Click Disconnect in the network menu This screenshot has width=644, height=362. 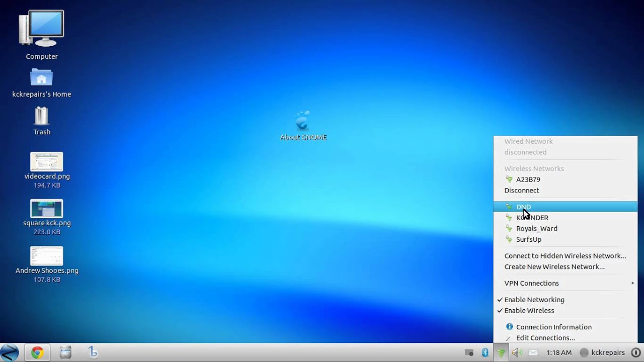(566, 191)
